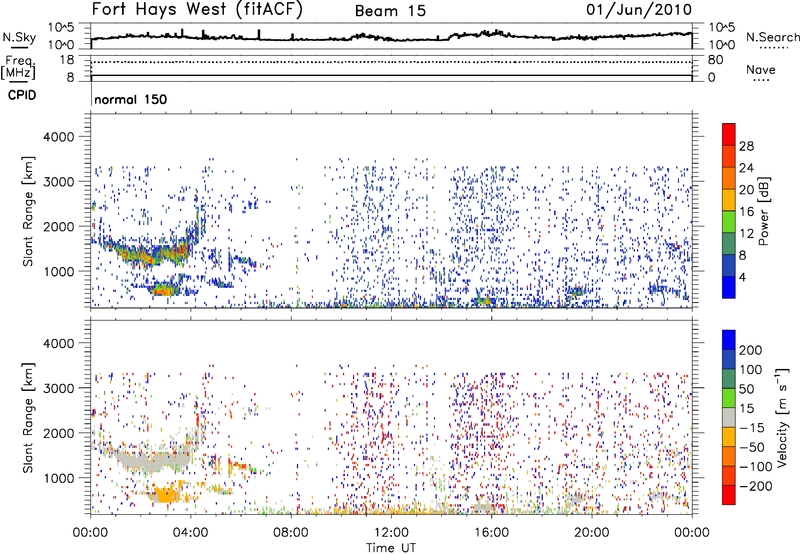Click the 'Slant Range [km]' label of power panel
This screenshot has width=800, height=554.
(28, 211)
